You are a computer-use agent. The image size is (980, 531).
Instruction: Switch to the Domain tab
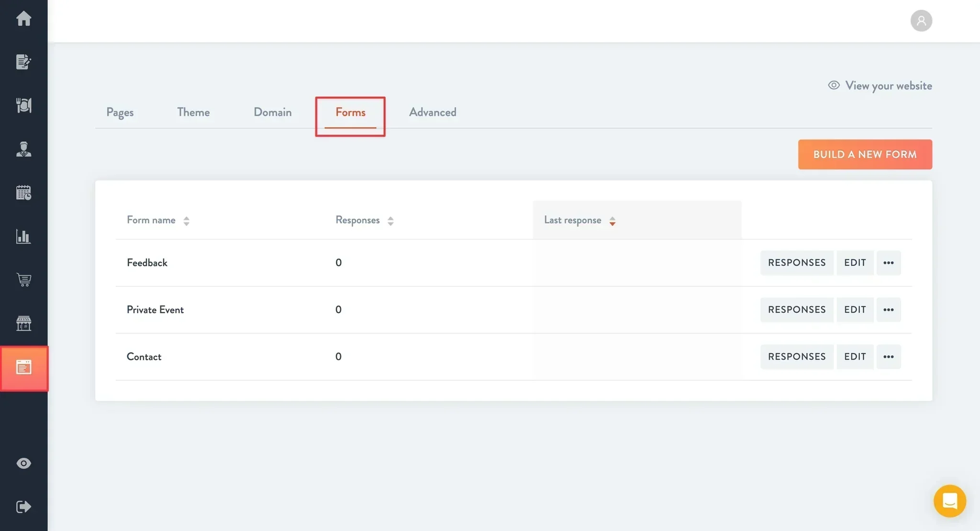click(x=272, y=112)
